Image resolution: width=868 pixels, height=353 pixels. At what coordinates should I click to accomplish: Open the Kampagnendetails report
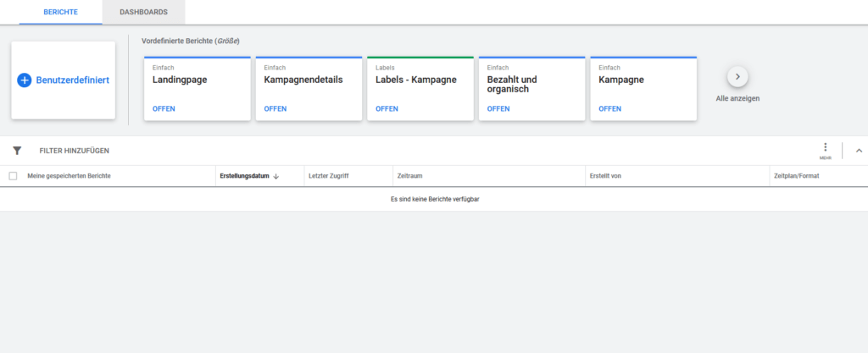click(275, 108)
